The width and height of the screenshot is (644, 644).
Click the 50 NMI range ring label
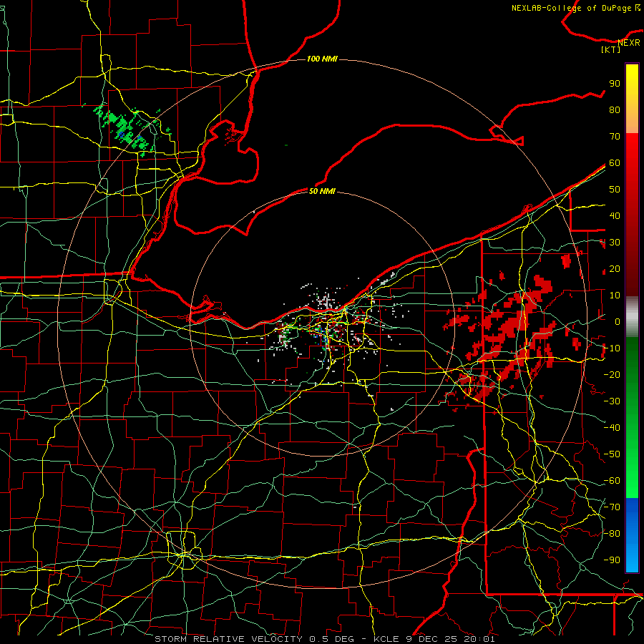(322, 191)
